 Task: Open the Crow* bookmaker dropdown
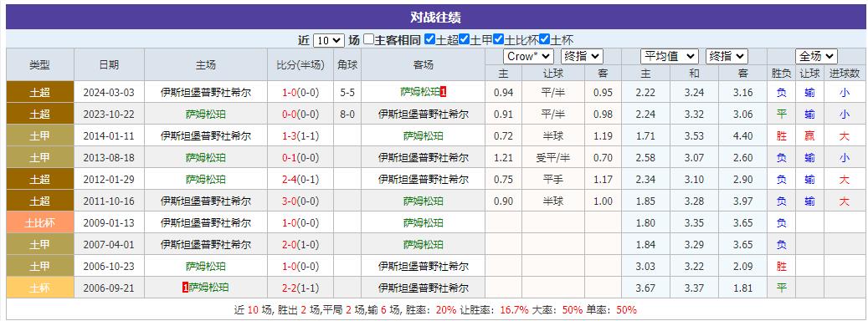click(x=528, y=56)
